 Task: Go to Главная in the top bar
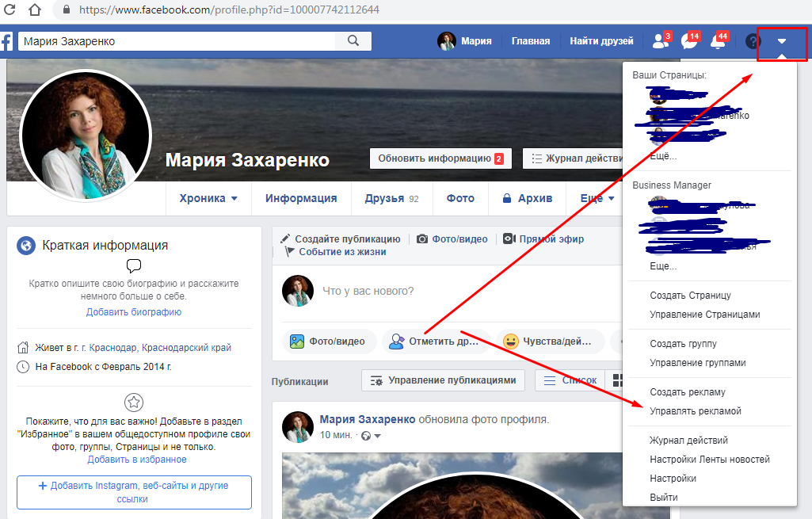531,41
